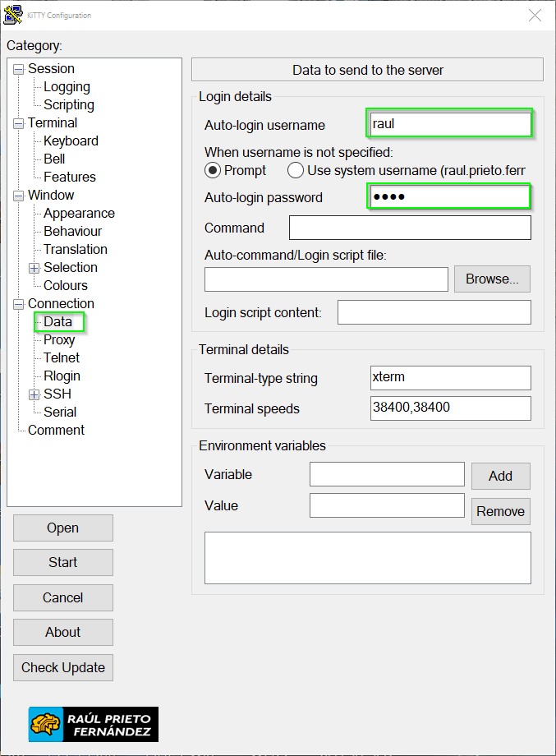Screen dimensions: 556x756
Task: Select the Prompt radio button
Action: click(213, 170)
